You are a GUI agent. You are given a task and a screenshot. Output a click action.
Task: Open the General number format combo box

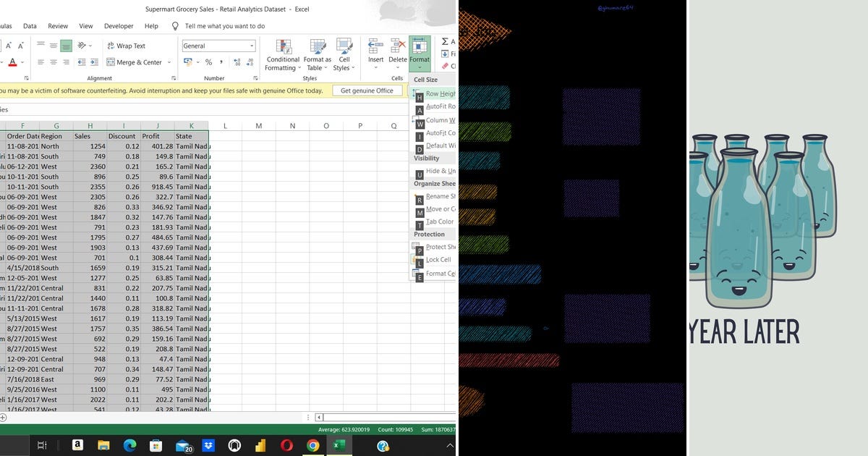tap(218, 46)
